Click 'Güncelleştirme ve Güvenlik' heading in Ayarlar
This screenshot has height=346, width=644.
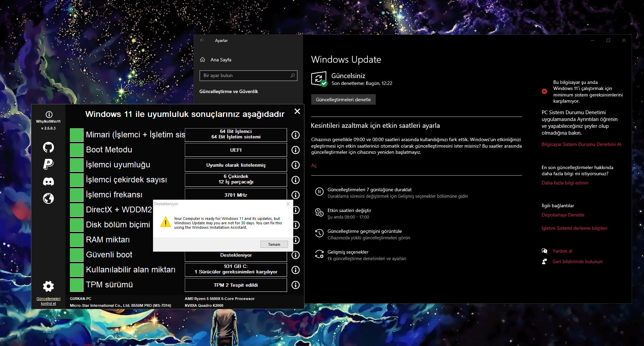(x=229, y=91)
